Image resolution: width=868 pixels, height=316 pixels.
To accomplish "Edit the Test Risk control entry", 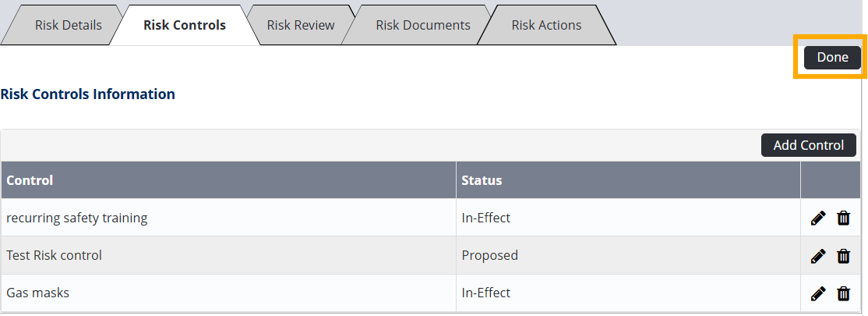I will [817, 256].
